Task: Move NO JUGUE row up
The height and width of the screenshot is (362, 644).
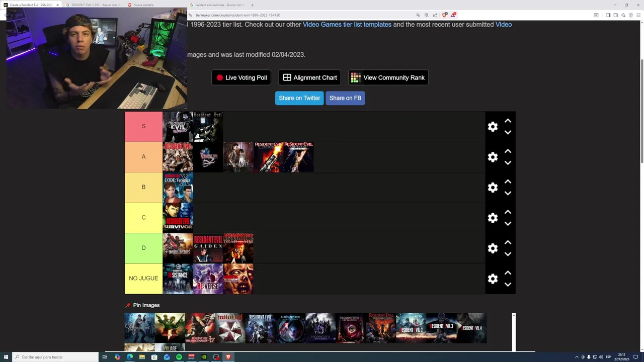Action: (508, 273)
